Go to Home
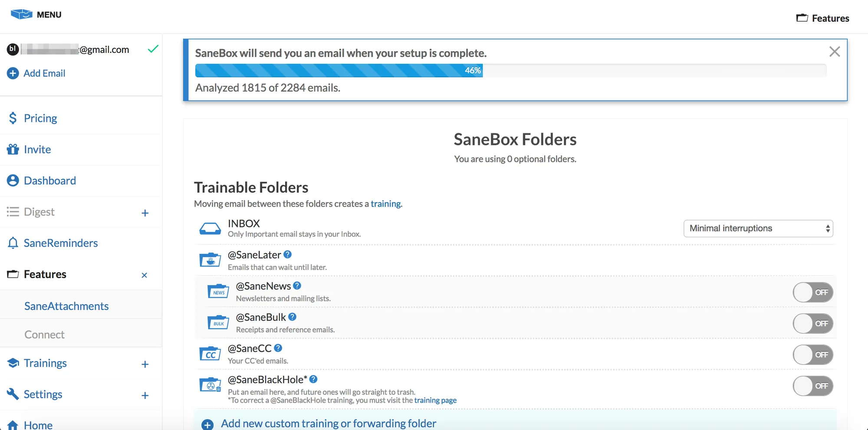This screenshot has height=430, width=868. click(x=38, y=425)
